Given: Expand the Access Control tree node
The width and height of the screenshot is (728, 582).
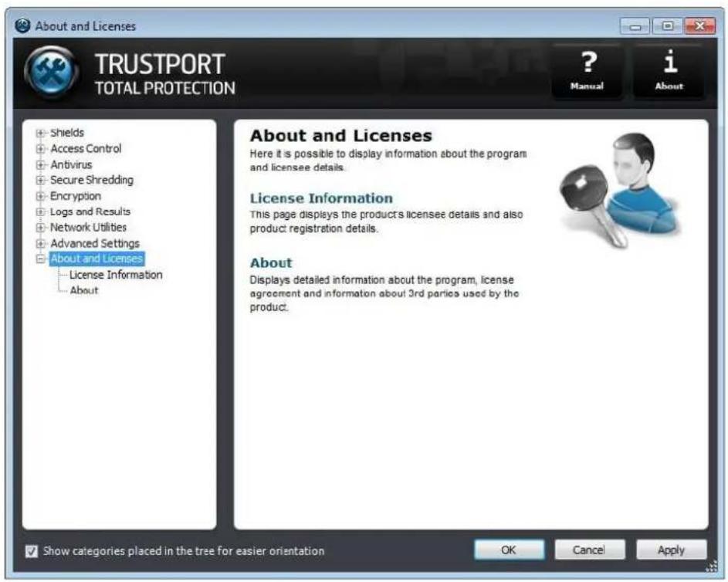Looking at the screenshot, I should [x=40, y=149].
